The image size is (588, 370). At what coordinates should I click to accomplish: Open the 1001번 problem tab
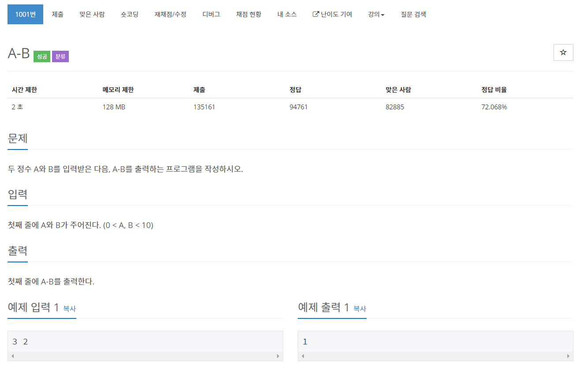[x=25, y=14]
